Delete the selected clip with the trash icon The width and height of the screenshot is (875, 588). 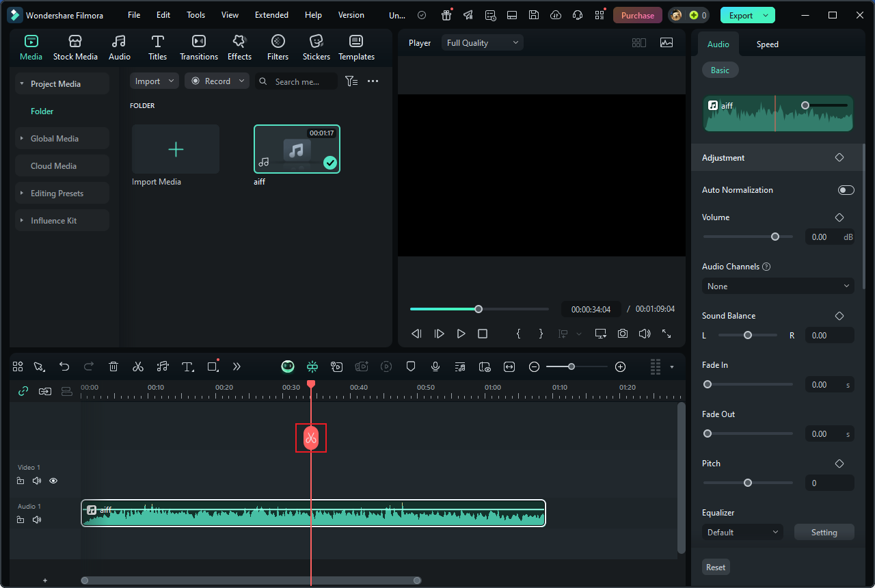point(113,366)
